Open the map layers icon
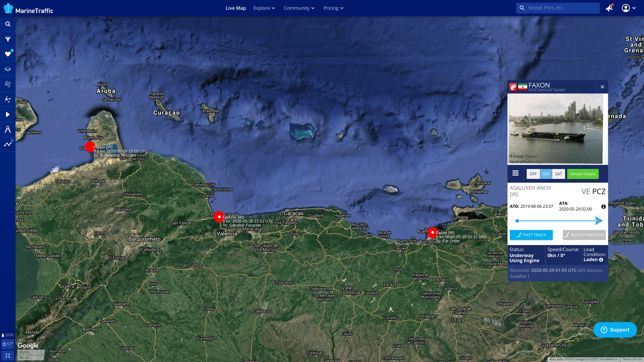Screen dimensions: 644x362 8,69
